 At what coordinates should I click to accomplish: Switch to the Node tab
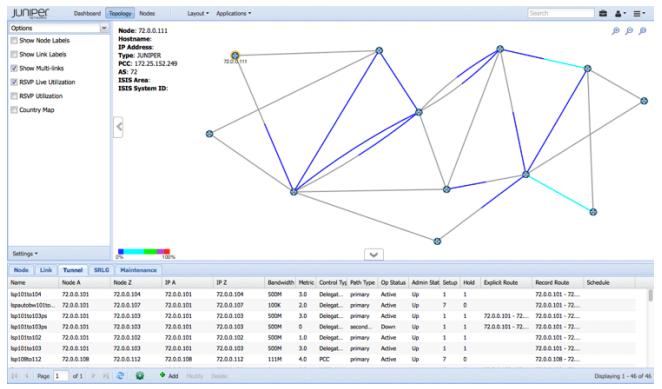pyautogui.click(x=21, y=270)
